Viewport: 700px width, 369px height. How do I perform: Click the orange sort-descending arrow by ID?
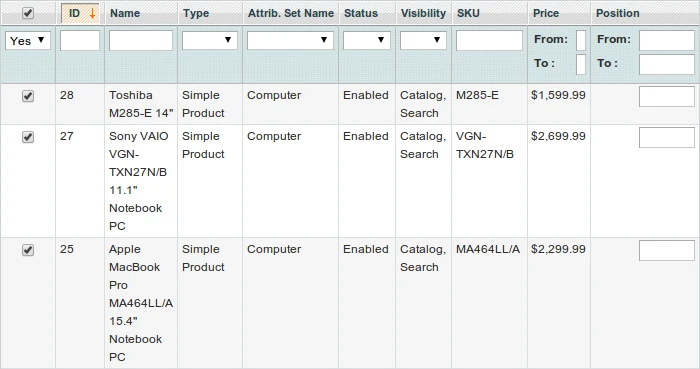click(92, 13)
